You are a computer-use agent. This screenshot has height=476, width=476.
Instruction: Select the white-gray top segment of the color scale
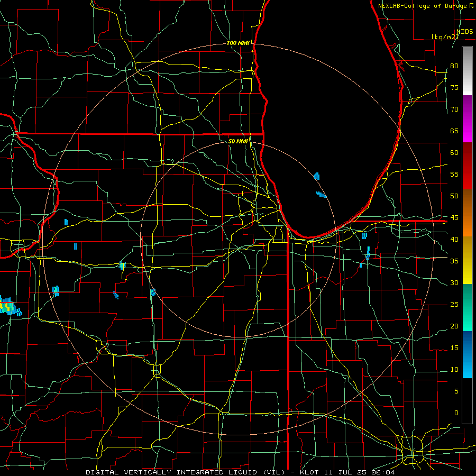467,71
